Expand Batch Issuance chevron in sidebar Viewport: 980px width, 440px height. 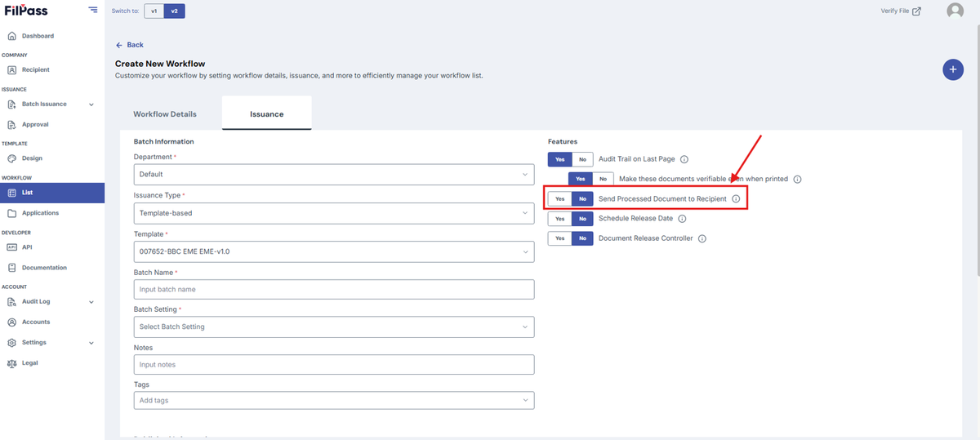point(91,104)
